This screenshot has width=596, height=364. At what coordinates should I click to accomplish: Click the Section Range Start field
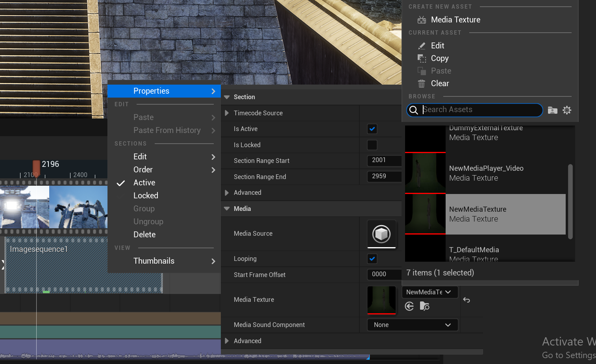tap(383, 160)
